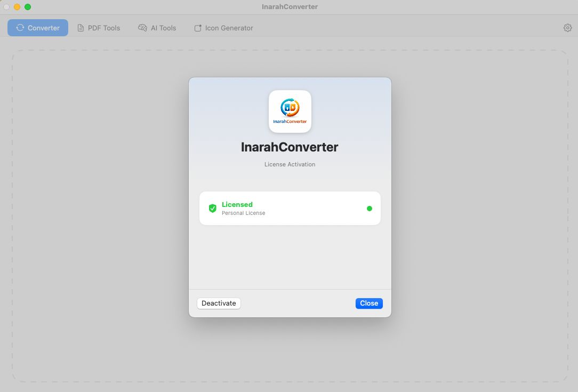
Task: Select the 'PDF Tools' tab label text
Action: tap(104, 28)
